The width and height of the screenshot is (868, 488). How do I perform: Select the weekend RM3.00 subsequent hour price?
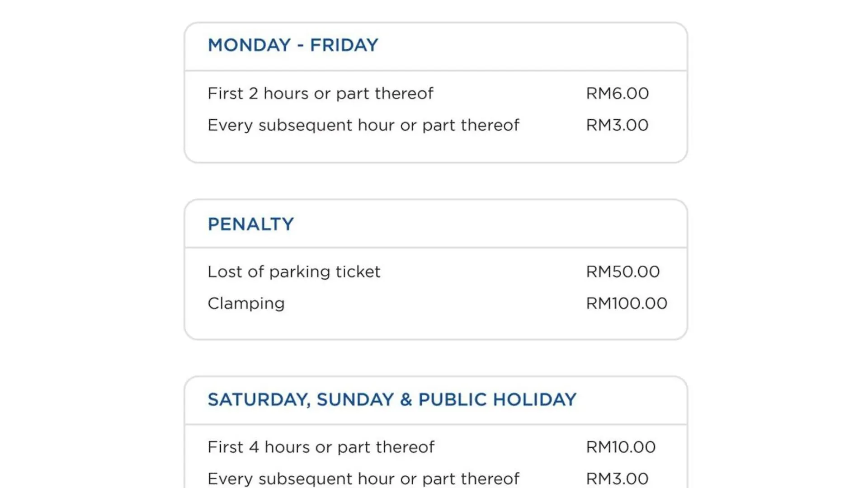point(617,479)
